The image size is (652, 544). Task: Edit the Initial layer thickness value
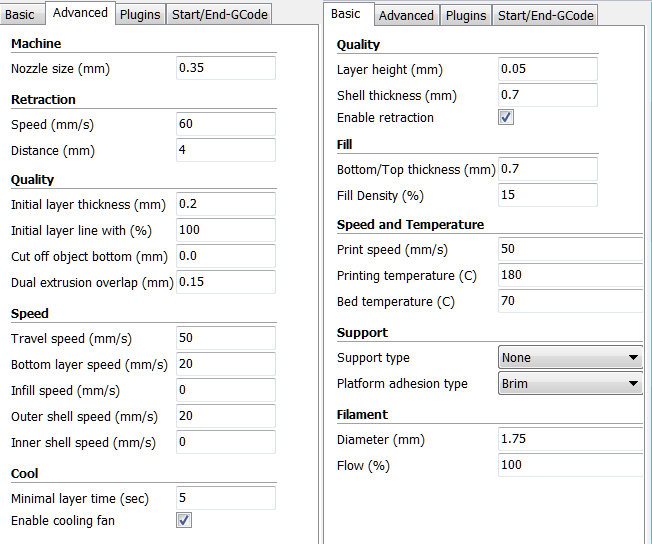[x=225, y=204]
